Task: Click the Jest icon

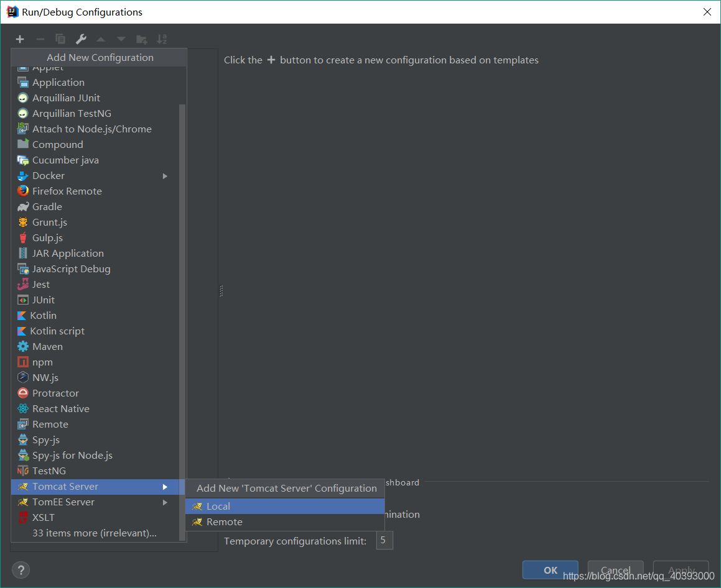Action: (x=23, y=284)
